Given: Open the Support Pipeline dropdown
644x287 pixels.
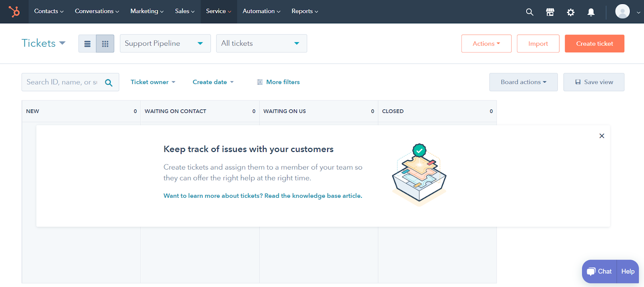Looking at the screenshot, I should (165, 43).
